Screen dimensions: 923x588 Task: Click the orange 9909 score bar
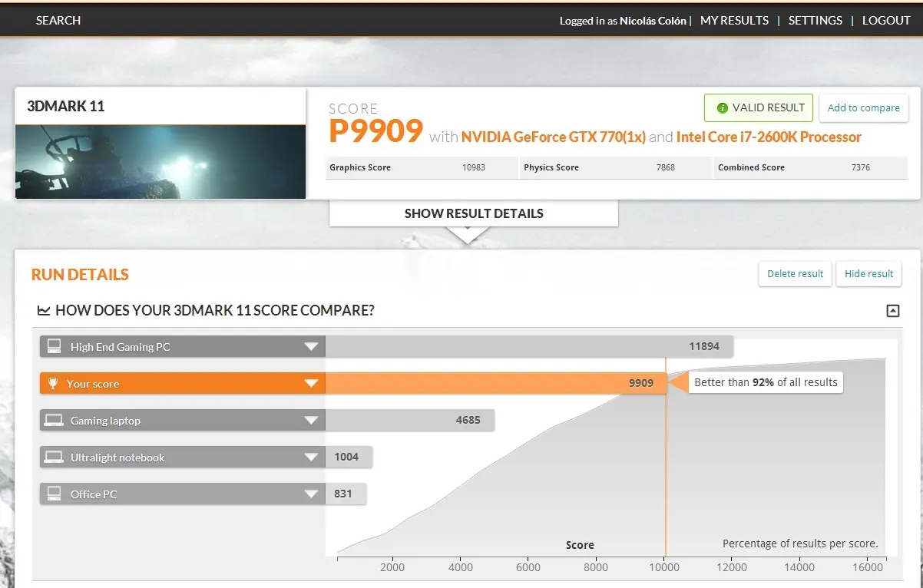[x=495, y=384]
